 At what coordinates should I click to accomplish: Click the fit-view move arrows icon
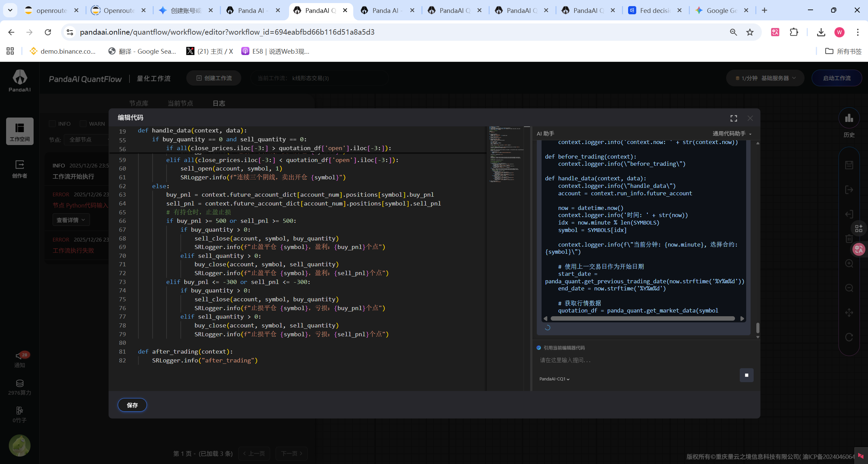point(849,313)
